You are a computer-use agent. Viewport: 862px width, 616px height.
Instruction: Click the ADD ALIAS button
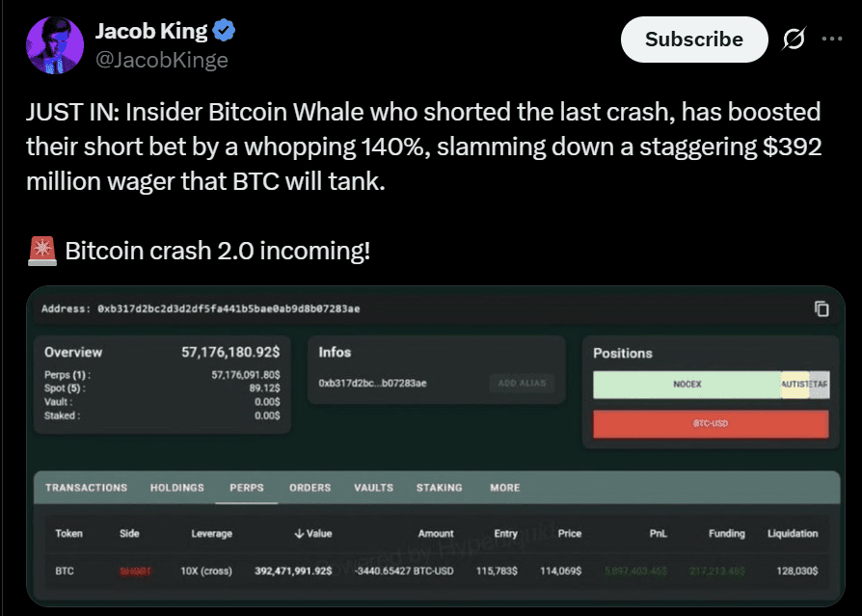(x=522, y=384)
